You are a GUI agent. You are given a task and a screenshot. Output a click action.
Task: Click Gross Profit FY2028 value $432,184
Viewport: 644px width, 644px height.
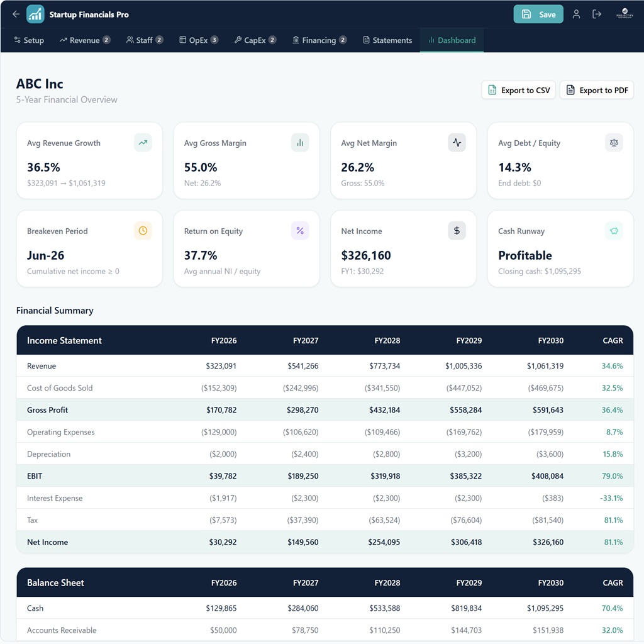[x=384, y=410]
